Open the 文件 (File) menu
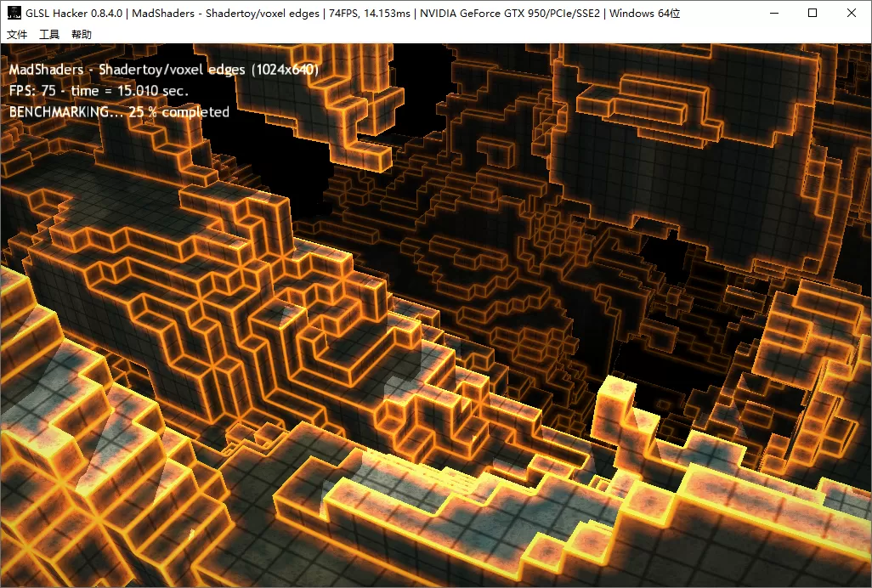 pos(17,34)
